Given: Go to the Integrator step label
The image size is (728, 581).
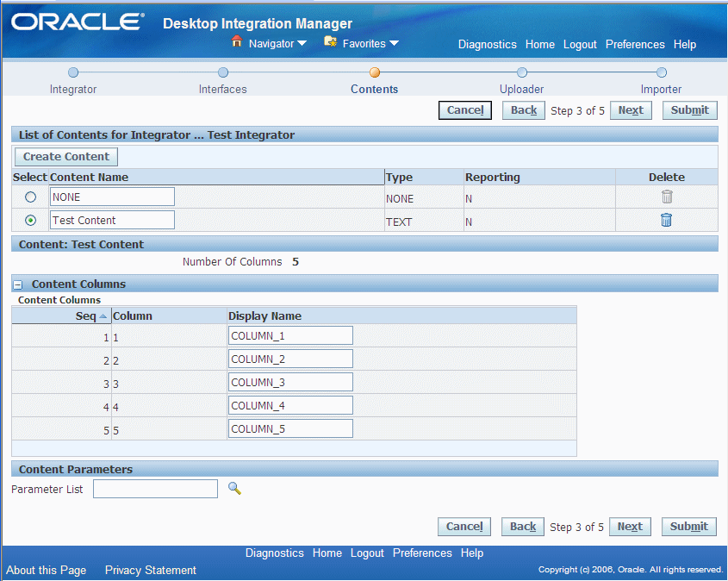Looking at the screenshot, I should [x=73, y=89].
